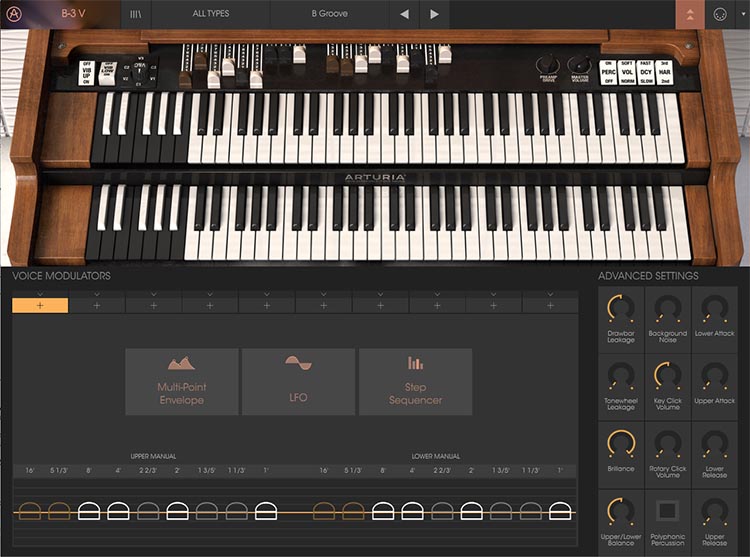Click the Key Click Volume knob
Screen dimensions: 750x557
coord(668,376)
